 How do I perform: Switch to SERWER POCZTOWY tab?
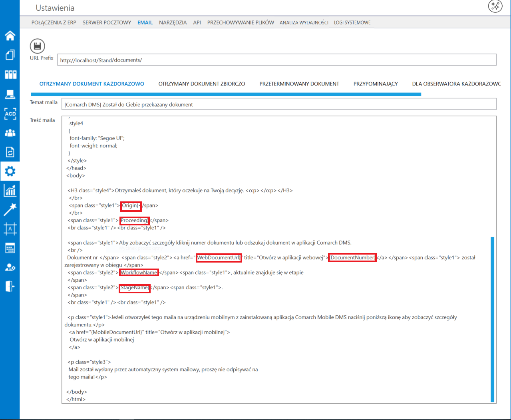[x=107, y=23]
